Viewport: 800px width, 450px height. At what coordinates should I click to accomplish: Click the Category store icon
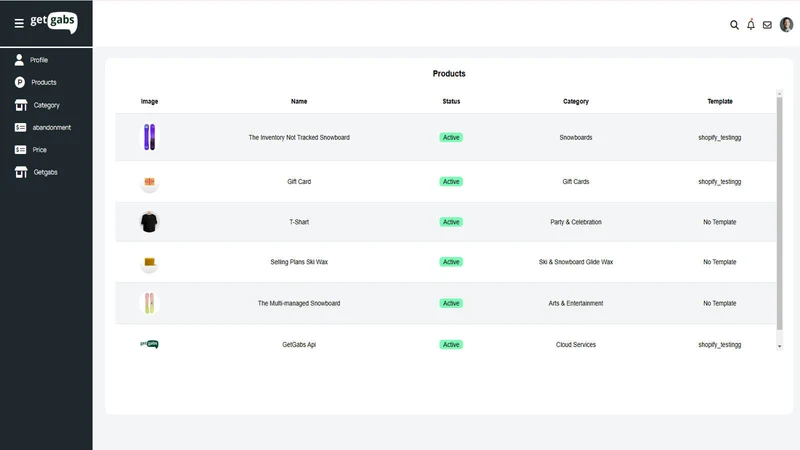(21, 105)
